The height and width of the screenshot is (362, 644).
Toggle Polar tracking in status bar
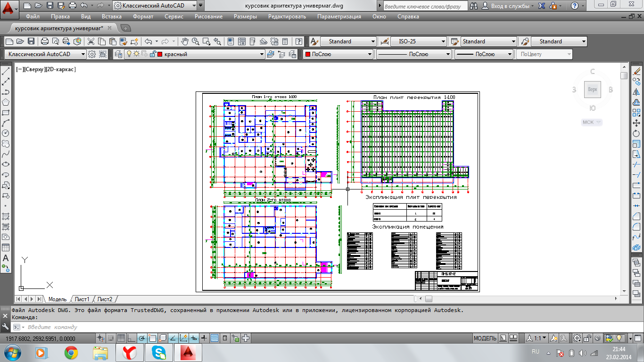(142, 338)
